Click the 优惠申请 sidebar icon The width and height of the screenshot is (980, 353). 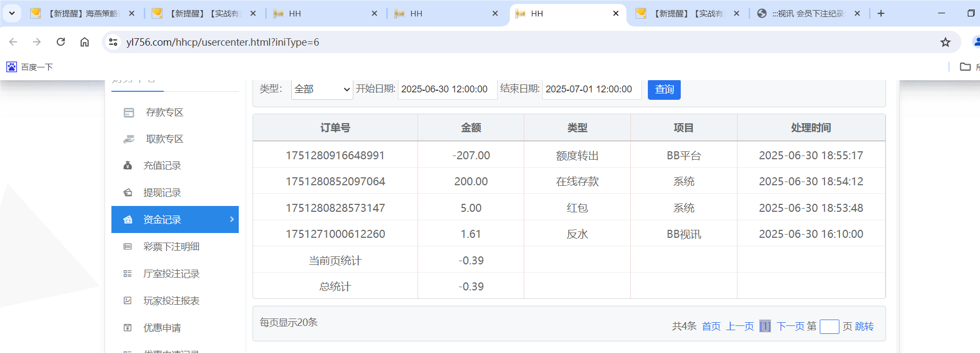[x=127, y=328]
